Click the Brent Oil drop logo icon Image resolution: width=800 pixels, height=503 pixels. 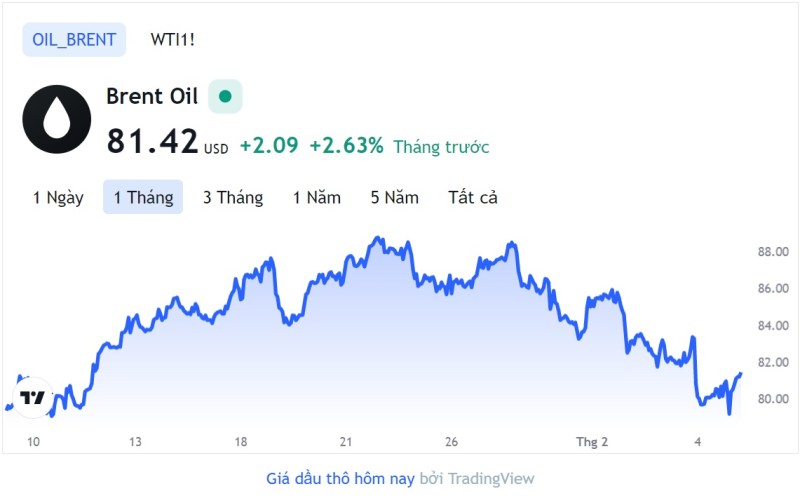point(57,119)
